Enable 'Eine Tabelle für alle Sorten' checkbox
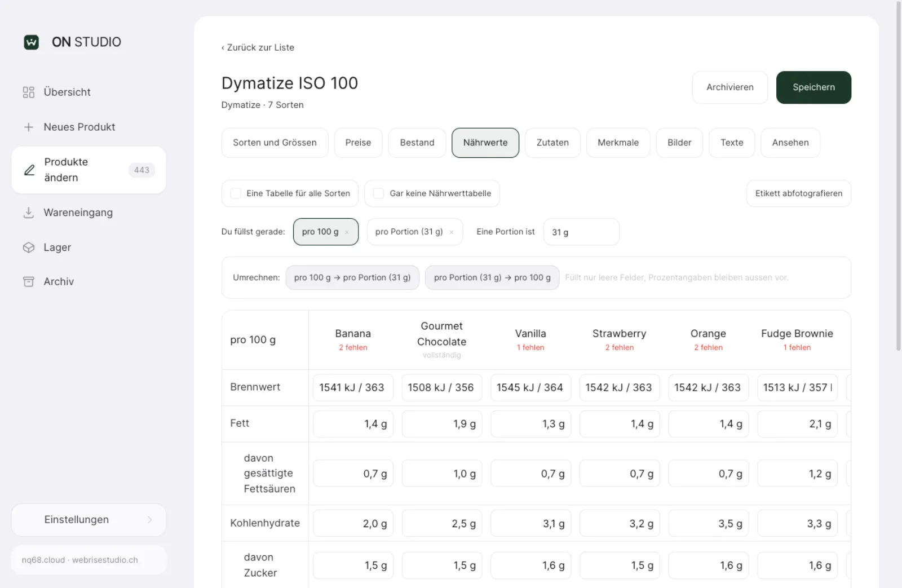Image resolution: width=902 pixels, height=588 pixels. click(x=236, y=193)
